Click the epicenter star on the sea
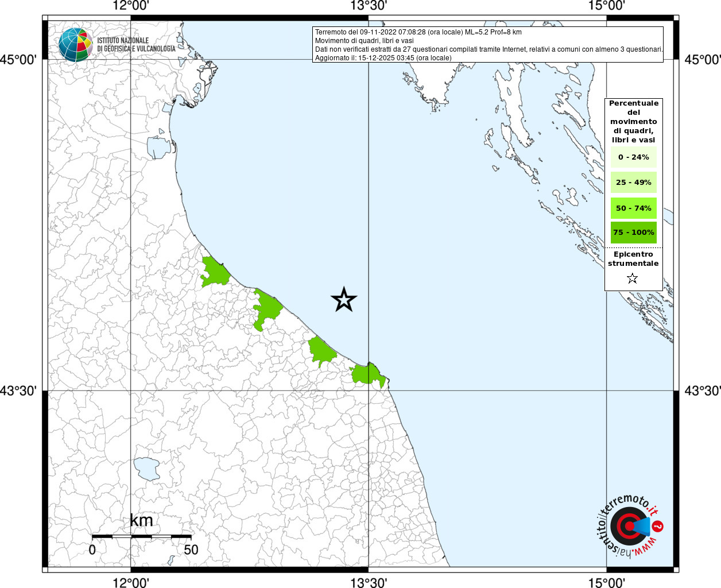Viewport: 721px width, 588px height. click(x=344, y=299)
